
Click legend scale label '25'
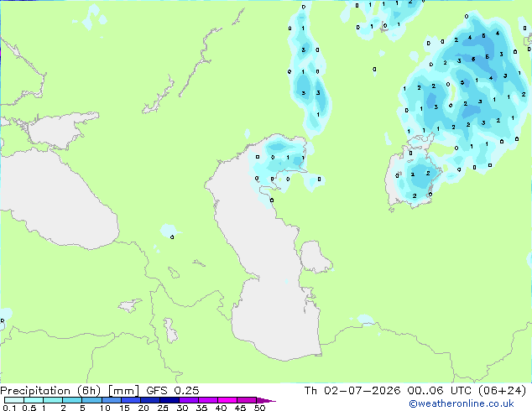(x=163, y=408)
